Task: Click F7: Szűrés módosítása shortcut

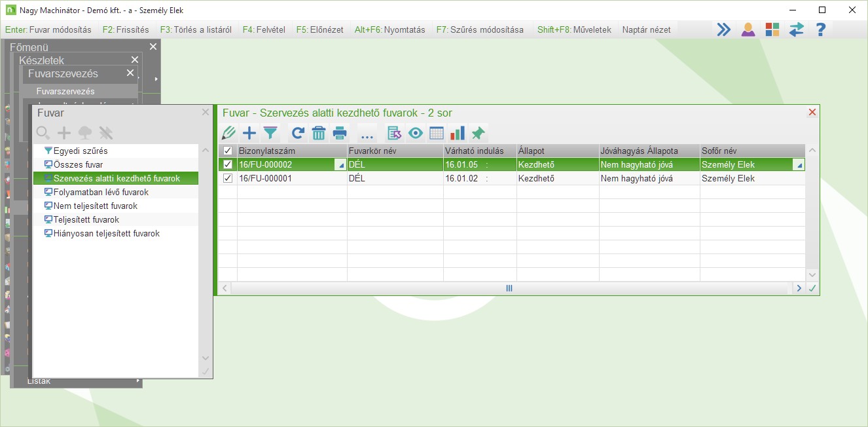Action: pos(480,29)
